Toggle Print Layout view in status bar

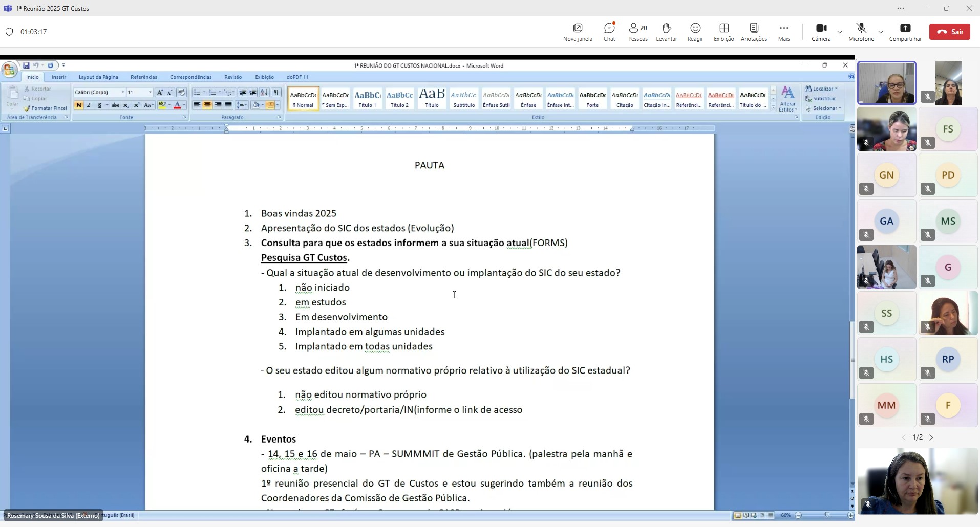pos(738,515)
